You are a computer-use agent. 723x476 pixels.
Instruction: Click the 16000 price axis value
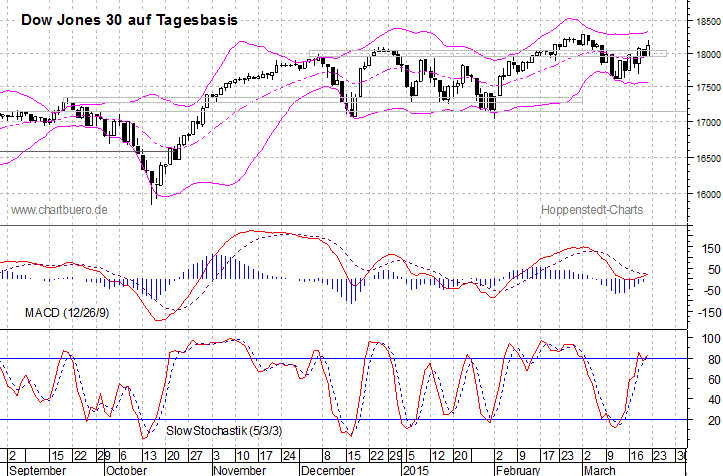[707, 195]
